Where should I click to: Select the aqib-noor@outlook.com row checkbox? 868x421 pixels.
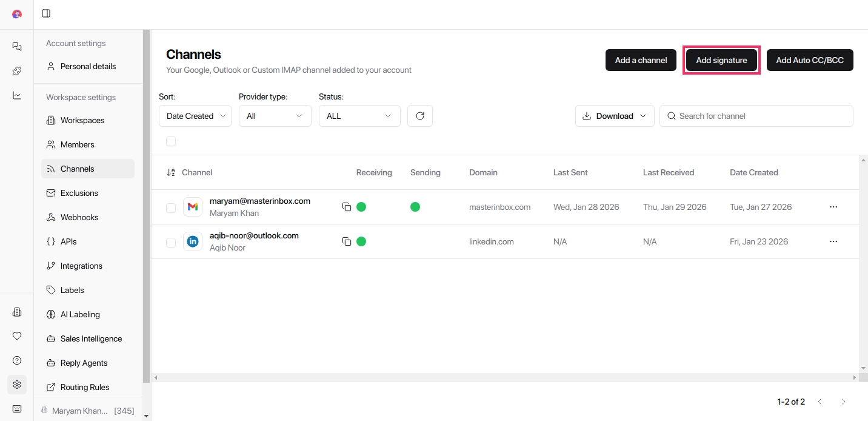171,243
